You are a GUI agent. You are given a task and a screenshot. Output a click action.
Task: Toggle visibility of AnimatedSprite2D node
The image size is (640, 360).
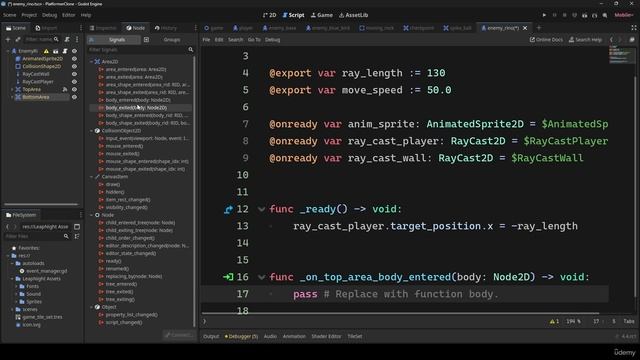pyautogui.click(x=74, y=59)
